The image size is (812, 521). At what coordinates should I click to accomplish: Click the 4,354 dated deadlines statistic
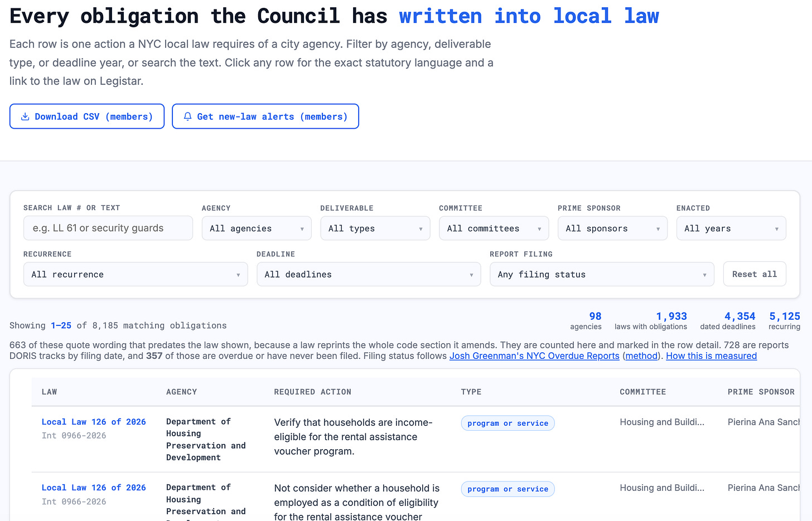click(x=728, y=320)
